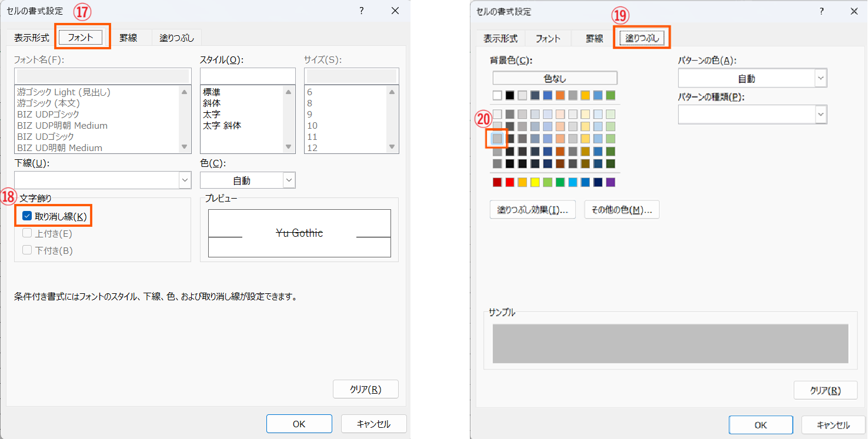Select 太字 in the style list

pos(212,115)
